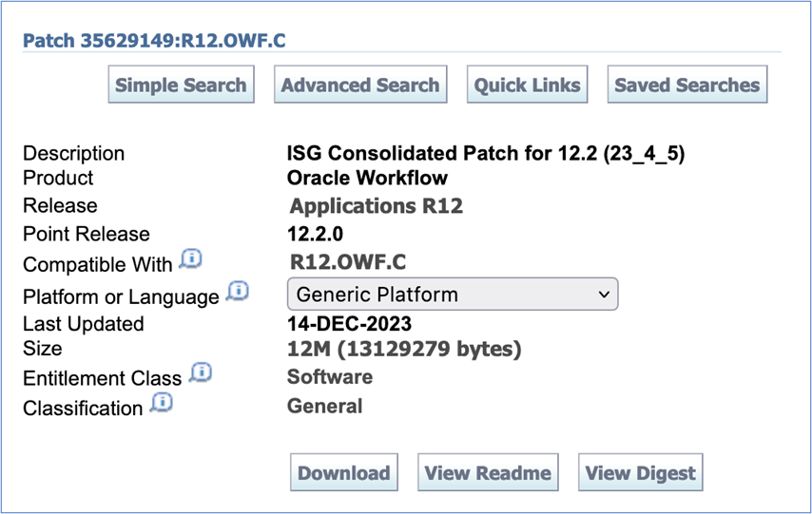The height and width of the screenshot is (514, 812).
Task: Click info icon beside Compatible With
Action: coord(191,259)
